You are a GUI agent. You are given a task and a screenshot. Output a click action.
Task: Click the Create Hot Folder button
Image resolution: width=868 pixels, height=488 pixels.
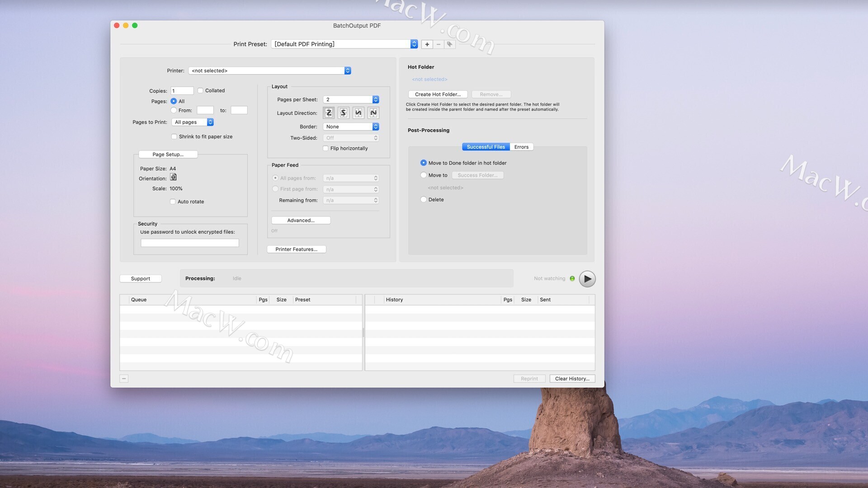click(438, 94)
